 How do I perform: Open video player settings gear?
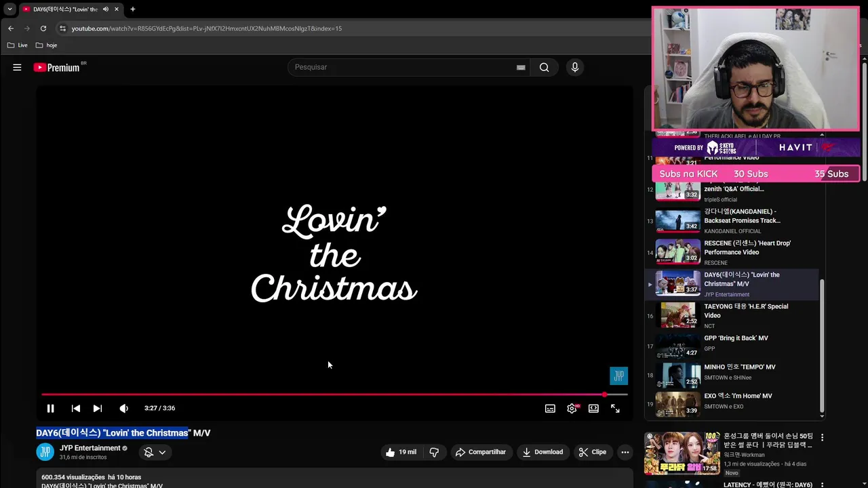click(572, 408)
